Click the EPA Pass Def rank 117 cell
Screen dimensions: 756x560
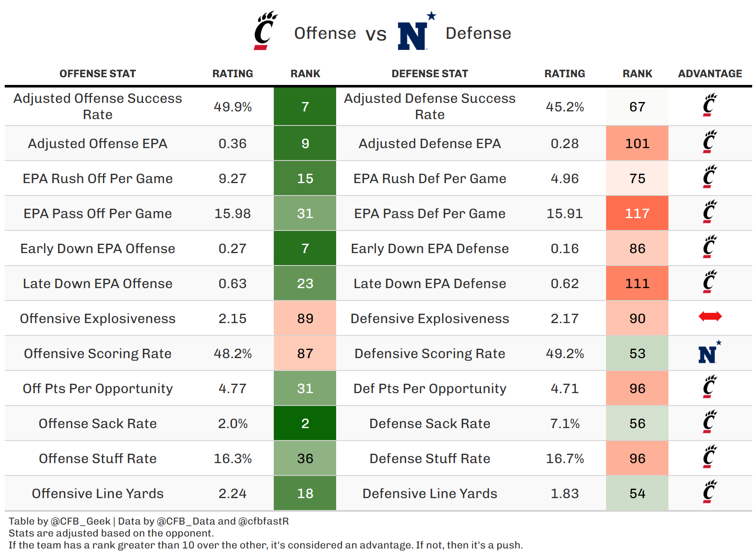coord(637,213)
